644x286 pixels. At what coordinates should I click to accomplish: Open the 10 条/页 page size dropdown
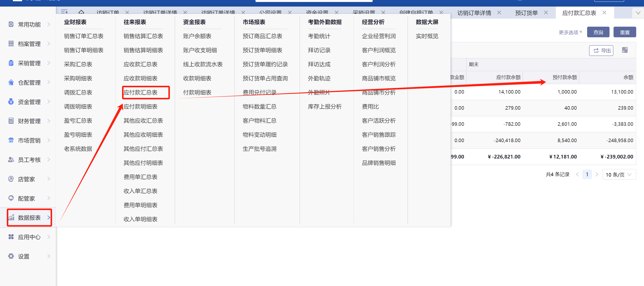point(619,175)
